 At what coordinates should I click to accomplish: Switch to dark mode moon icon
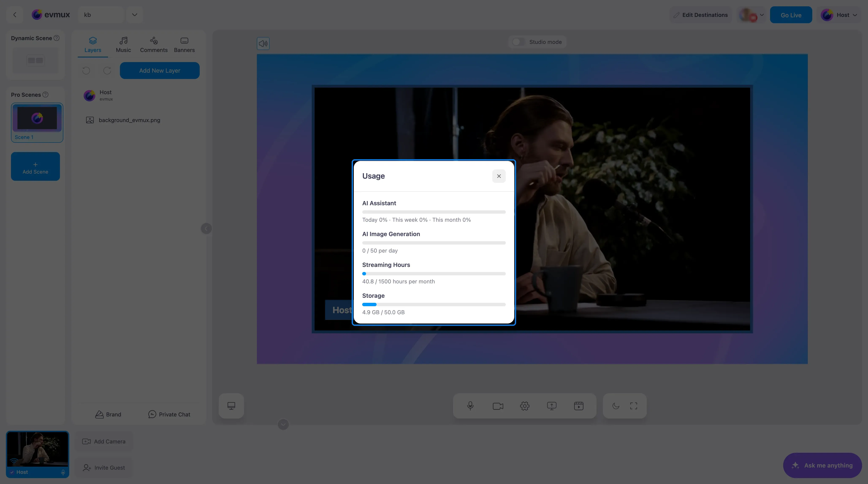coord(616,406)
